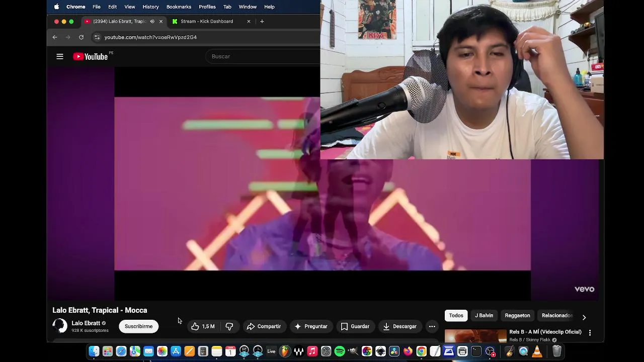Image resolution: width=644 pixels, height=362 pixels.
Task: Subscribe with the Suscribirme button
Action: point(138,326)
